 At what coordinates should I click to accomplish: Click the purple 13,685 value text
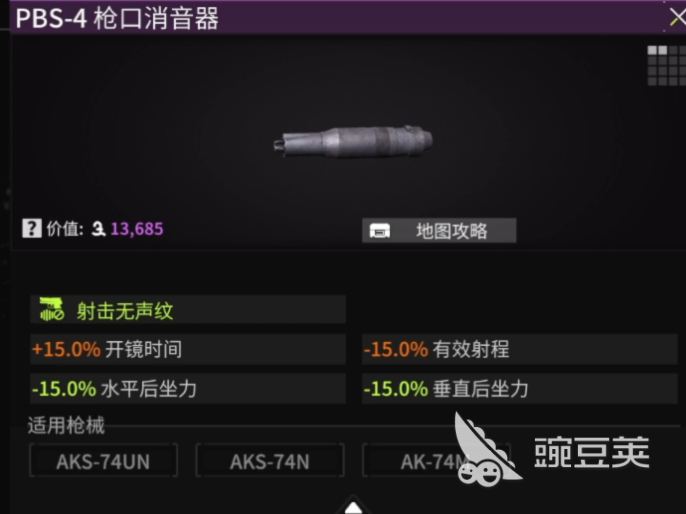137,229
